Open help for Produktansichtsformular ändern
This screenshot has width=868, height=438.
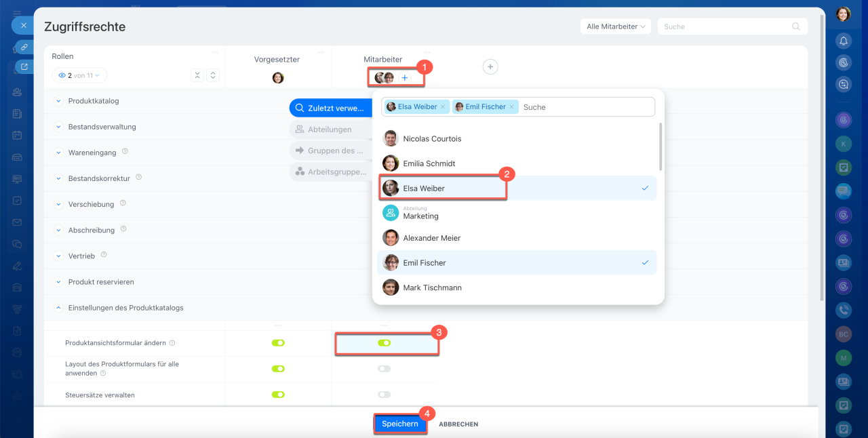click(172, 343)
